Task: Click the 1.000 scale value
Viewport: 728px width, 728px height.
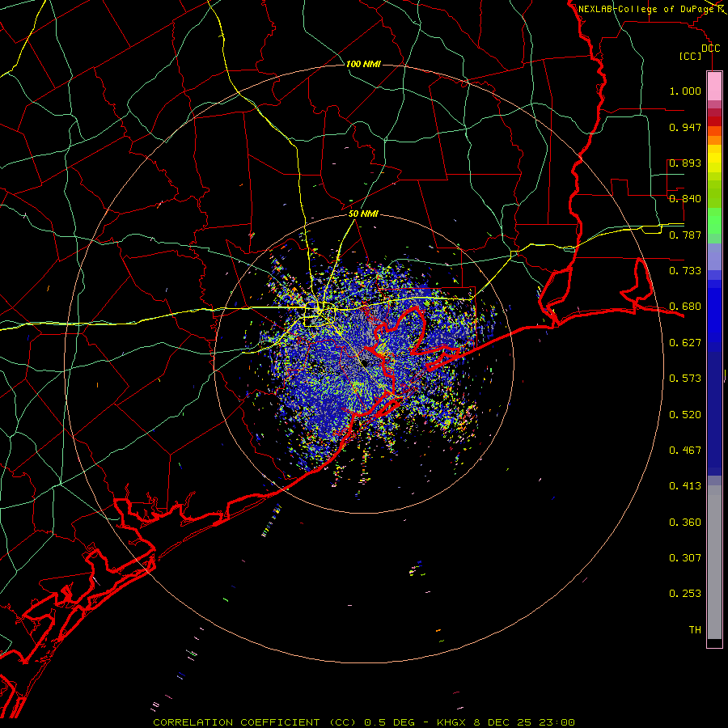Action: 685,91
